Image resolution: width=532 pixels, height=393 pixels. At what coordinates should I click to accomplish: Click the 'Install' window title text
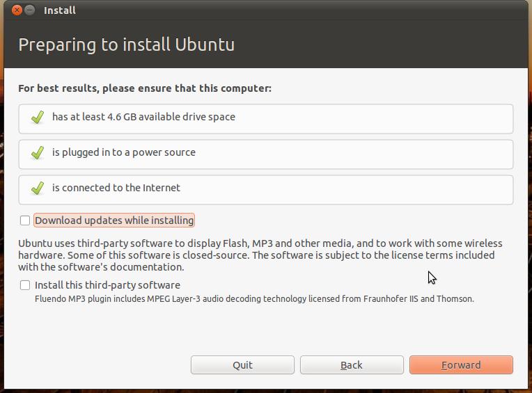(x=60, y=10)
